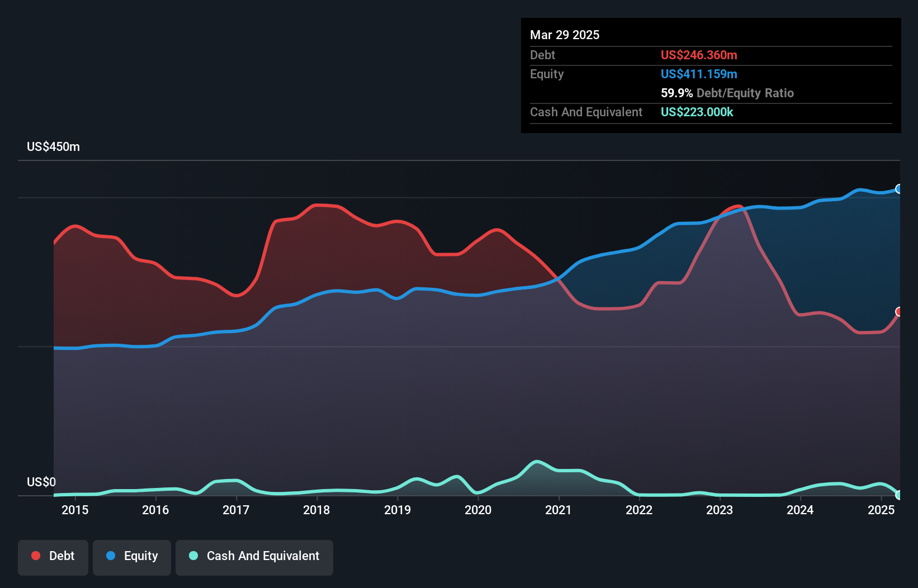Click the 2020 x-axis label
The height and width of the screenshot is (588, 918).
coord(478,510)
